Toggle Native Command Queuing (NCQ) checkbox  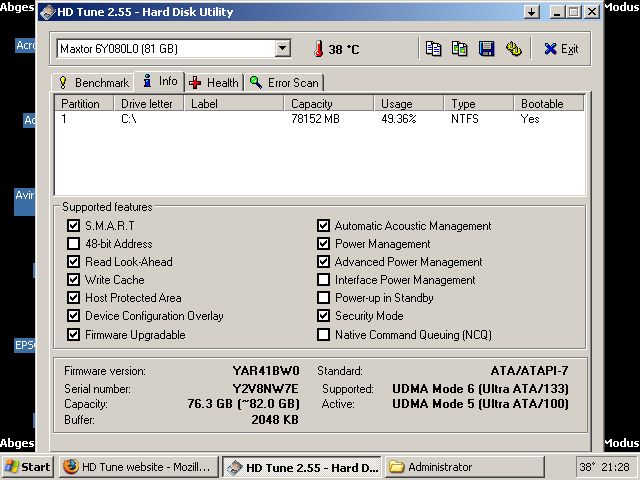(x=323, y=335)
